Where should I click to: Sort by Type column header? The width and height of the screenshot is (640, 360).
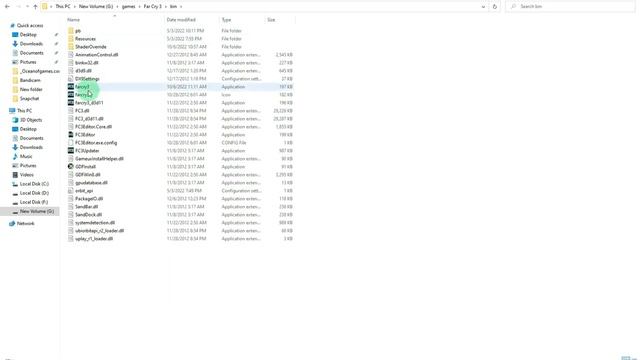point(226,20)
